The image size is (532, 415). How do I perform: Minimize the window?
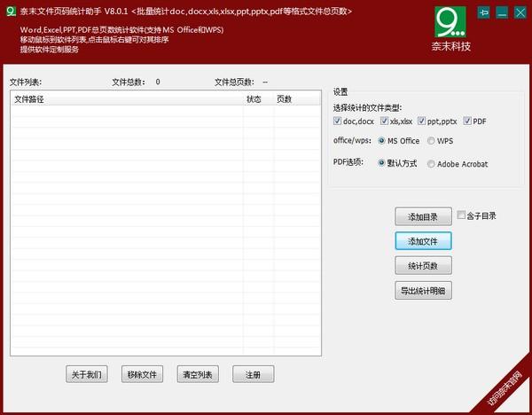pyautogui.click(x=502, y=13)
